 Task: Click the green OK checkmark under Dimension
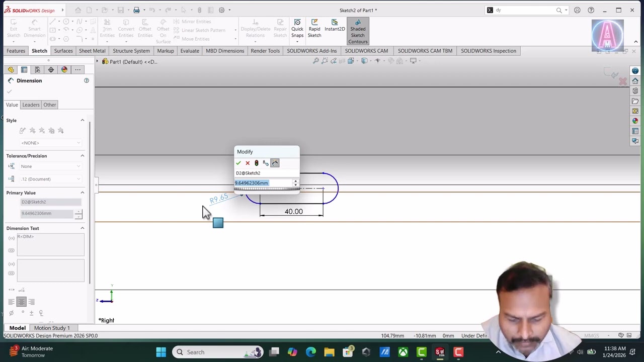9,92
